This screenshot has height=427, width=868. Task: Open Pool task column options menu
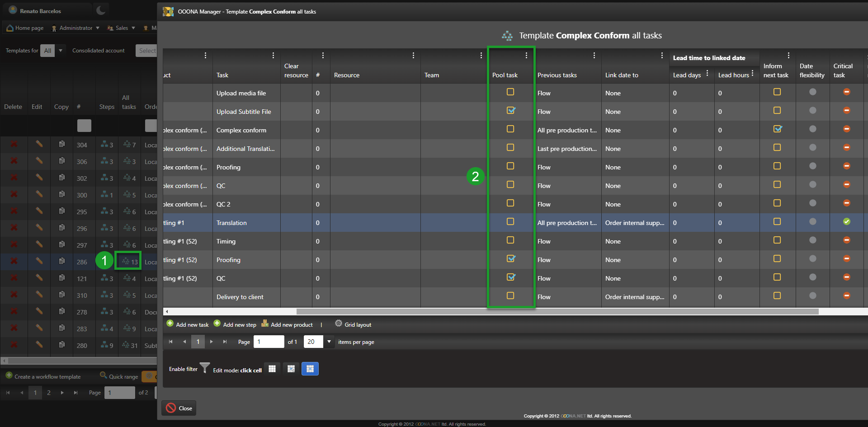coord(526,56)
